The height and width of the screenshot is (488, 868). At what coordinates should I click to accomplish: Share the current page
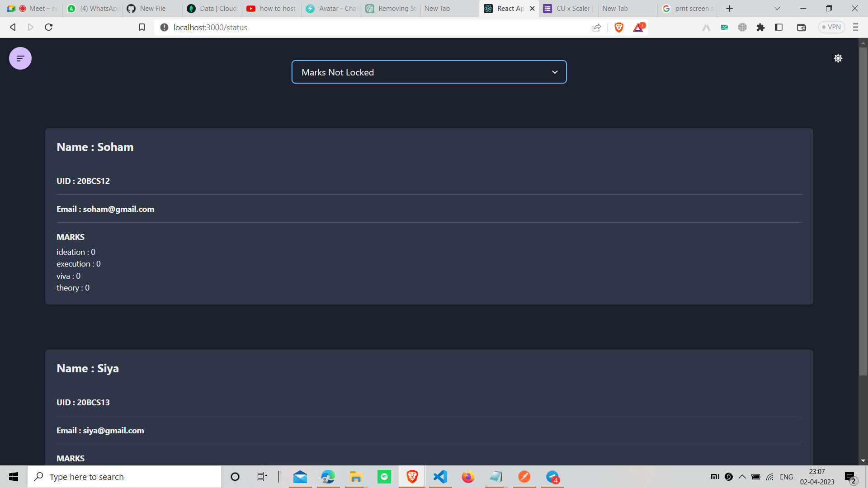tap(596, 27)
